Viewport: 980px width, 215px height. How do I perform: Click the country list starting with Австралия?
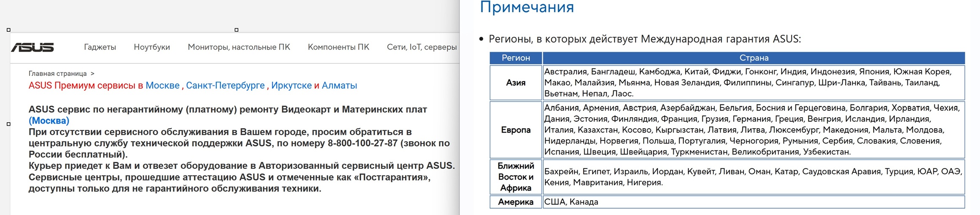tap(754, 83)
